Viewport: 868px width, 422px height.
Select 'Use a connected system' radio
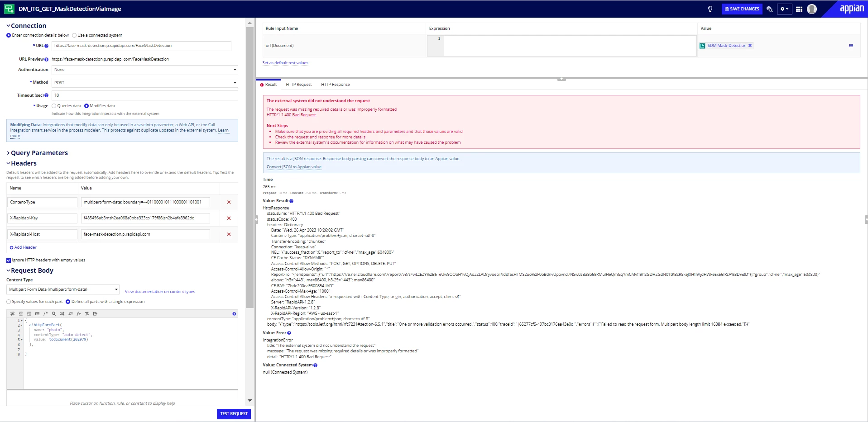point(74,35)
